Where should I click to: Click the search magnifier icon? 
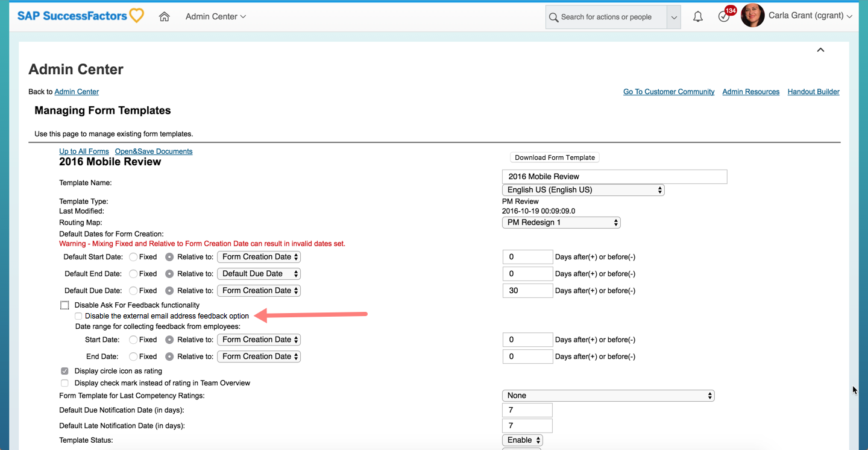pos(553,17)
